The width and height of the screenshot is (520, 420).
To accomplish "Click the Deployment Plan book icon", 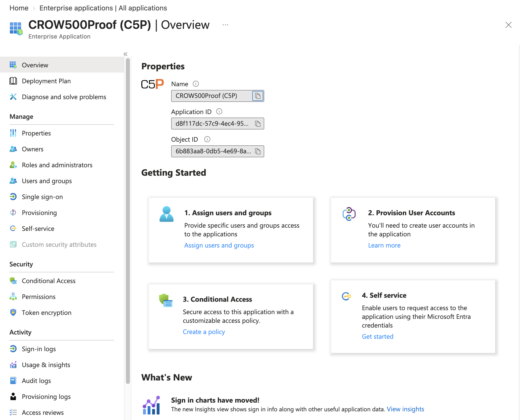I will point(13,81).
